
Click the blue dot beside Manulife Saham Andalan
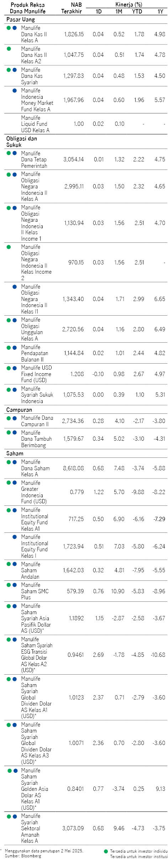pyautogui.click(x=15, y=564)
